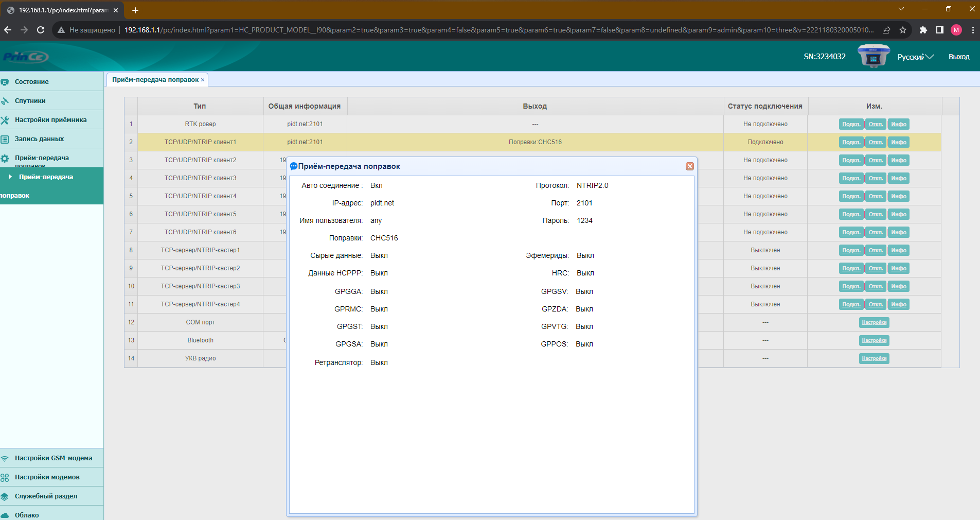Click the Приём-передача gear icon

tap(5, 159)
